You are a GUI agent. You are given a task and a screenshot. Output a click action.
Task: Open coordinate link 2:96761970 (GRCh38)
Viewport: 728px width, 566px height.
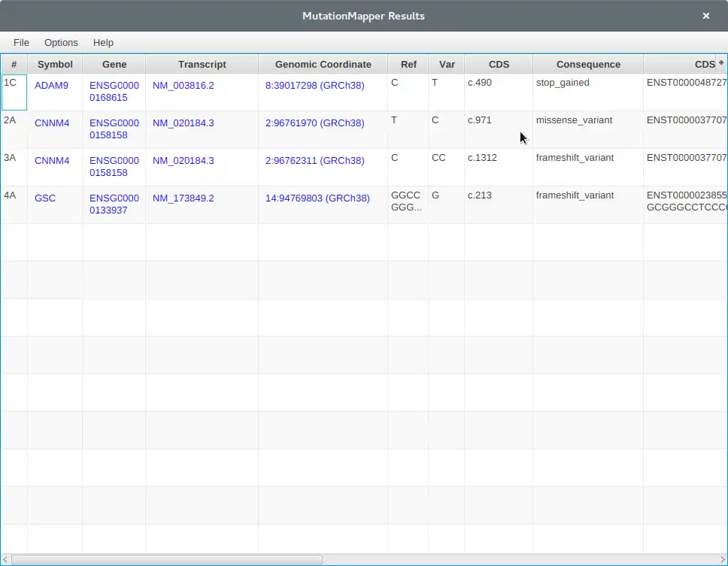click(315, 123)
